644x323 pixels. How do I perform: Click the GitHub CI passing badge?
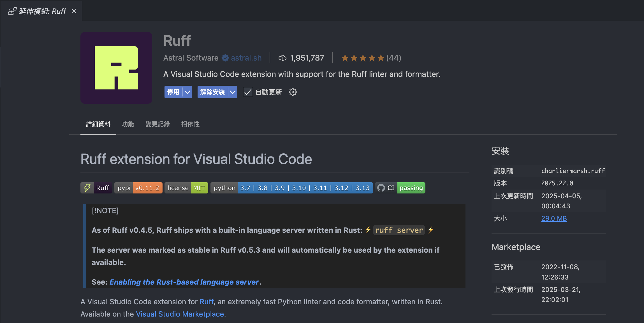click(400, 188)
